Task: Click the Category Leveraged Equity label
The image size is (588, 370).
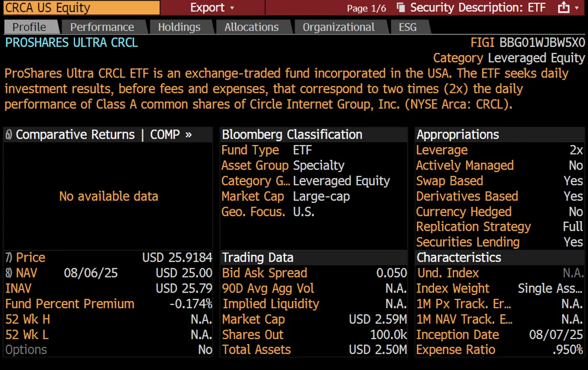Action: click(509, 58)
